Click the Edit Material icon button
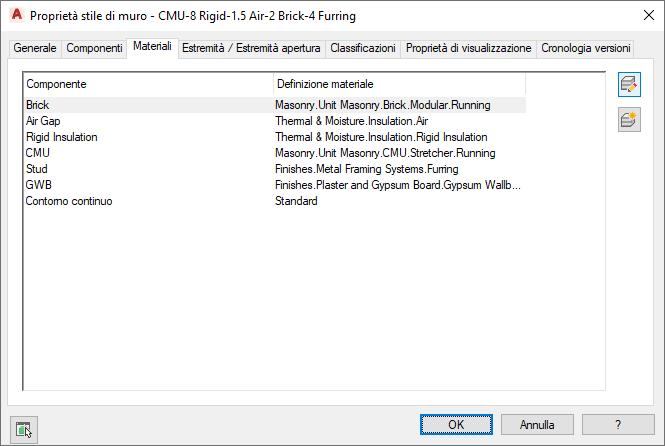The height and width of the screenshot is (446, 665). point(629,86)
